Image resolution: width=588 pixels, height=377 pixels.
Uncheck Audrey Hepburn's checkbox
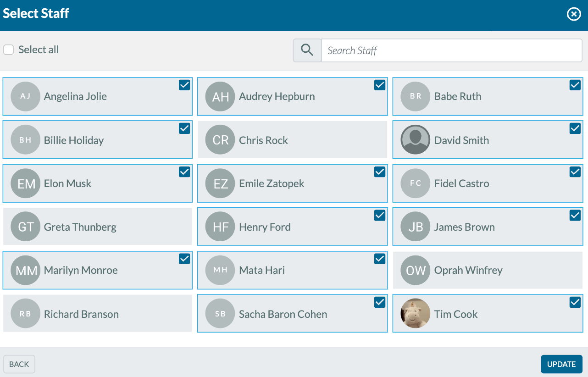point(380,85)
